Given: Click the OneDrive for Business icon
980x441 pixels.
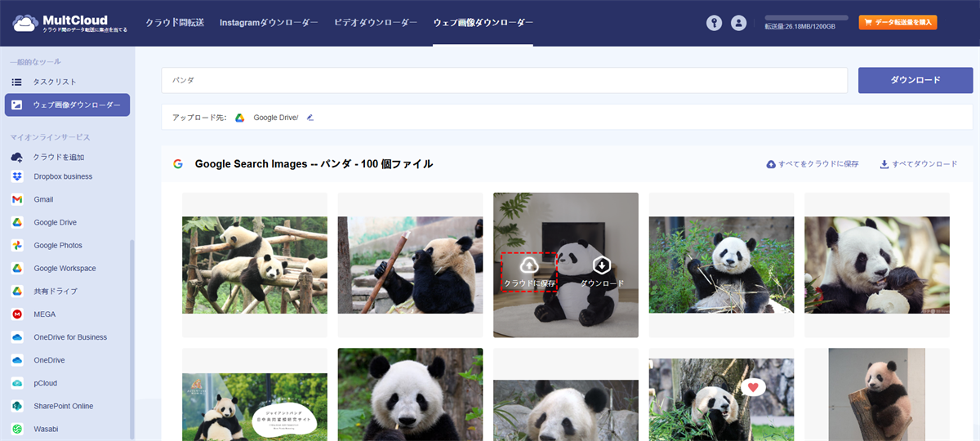Looking at the screenshot, I should click(16, 337).
